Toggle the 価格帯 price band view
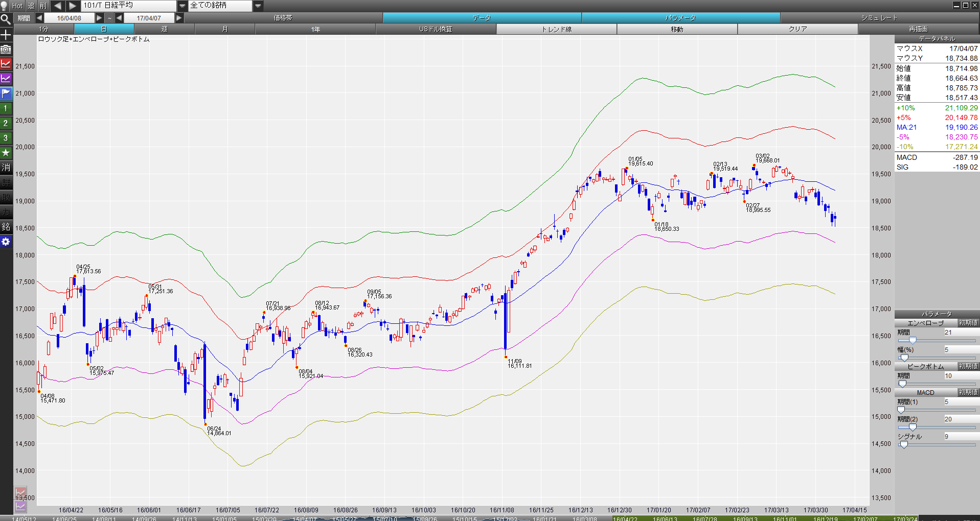This screenshot has width=980, height=521. 283,18
